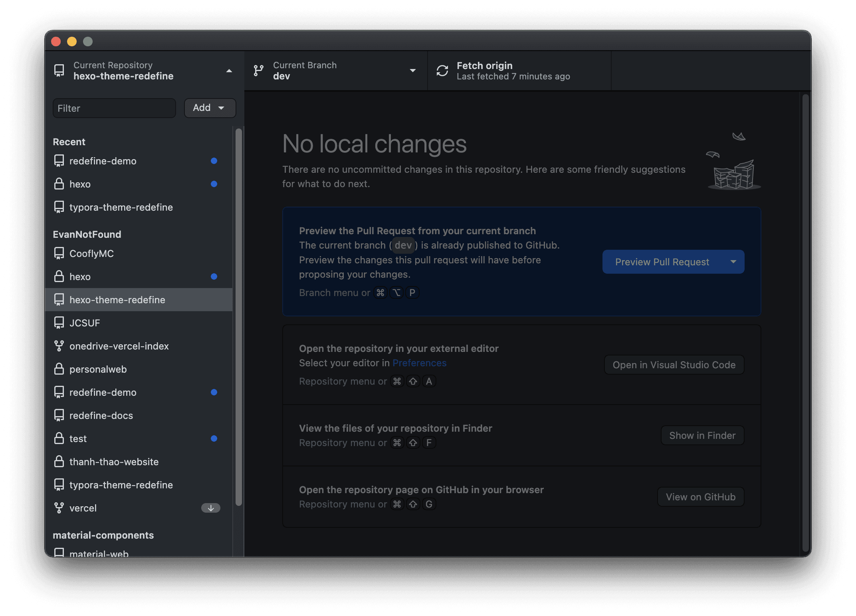This screenshot has width=856, height=616.
Task: Open the Preview Pull Request dropdown arrow
Action: pyautogui.click(x=734, y=262)
